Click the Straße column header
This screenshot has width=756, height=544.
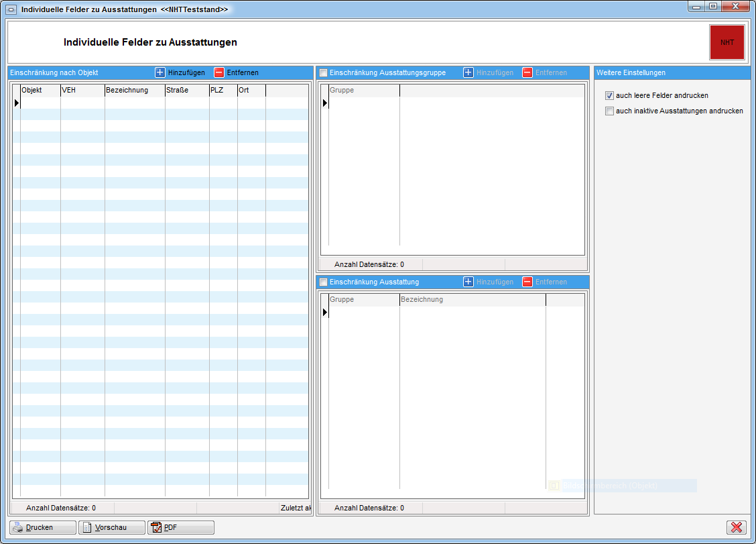186,91
